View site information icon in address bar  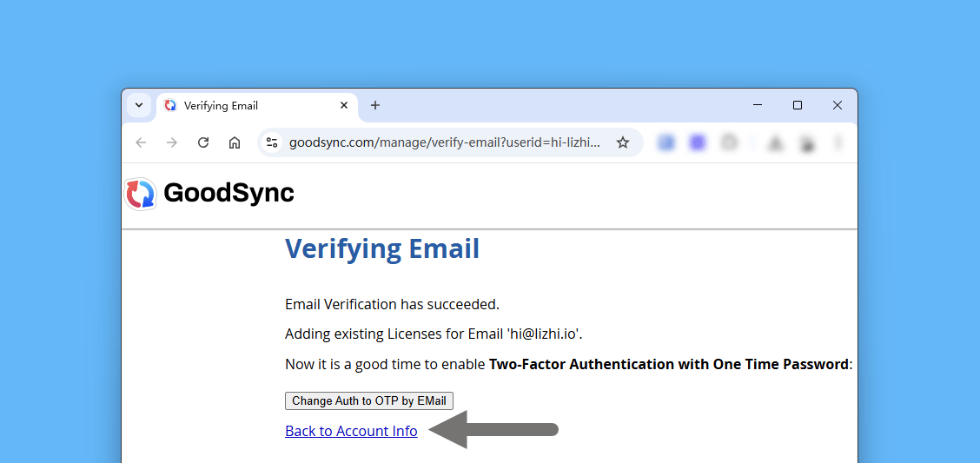pos(272,142)
